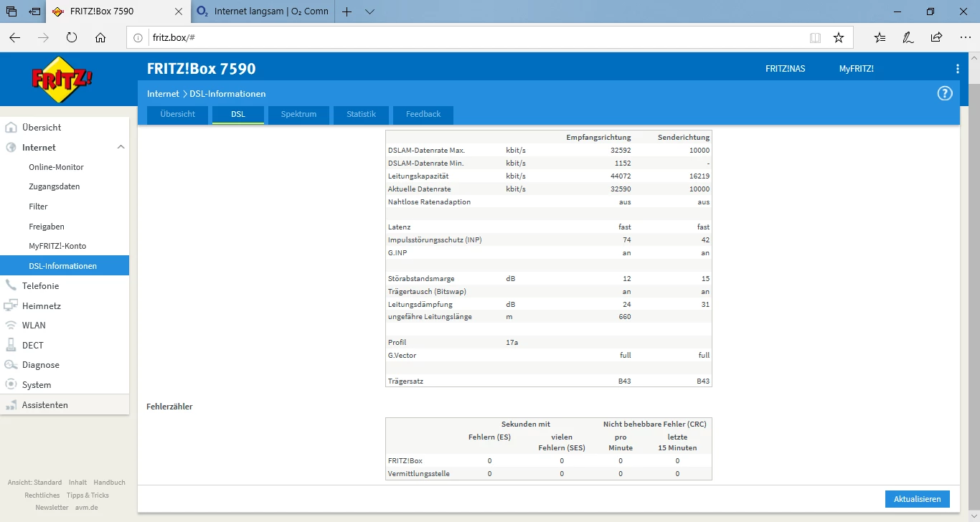
Task: Select Online-Monitor in the sidebar
Action: (56, 167)
